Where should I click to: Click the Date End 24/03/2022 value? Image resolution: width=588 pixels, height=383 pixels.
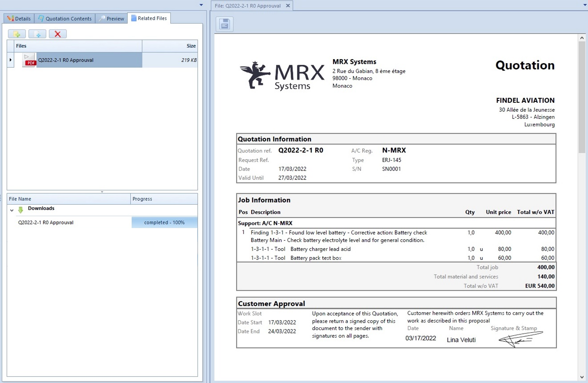[x=282, y=331]
